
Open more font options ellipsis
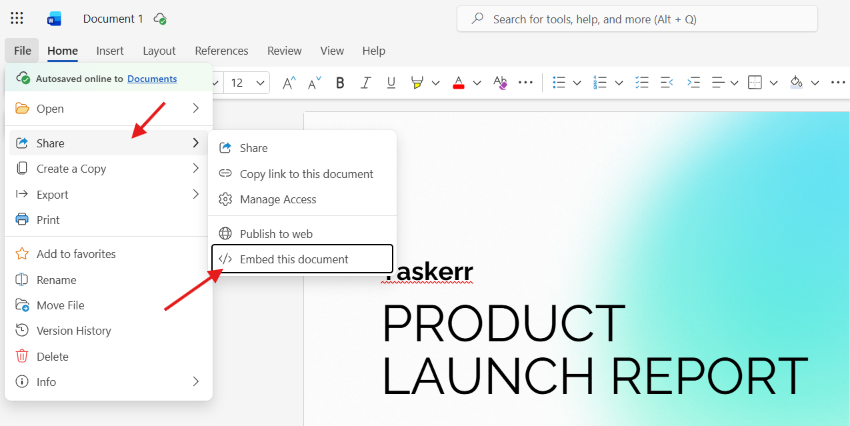[526, 83]
